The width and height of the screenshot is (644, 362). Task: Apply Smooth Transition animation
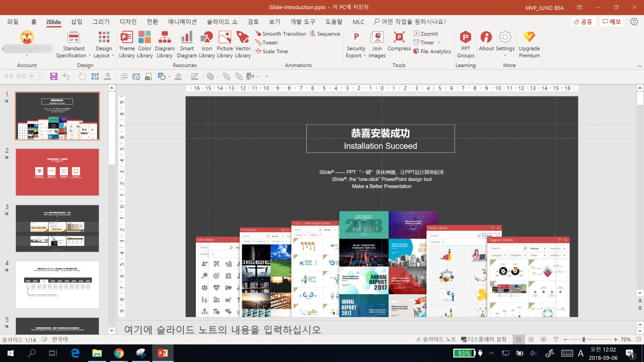click(280, 34)
